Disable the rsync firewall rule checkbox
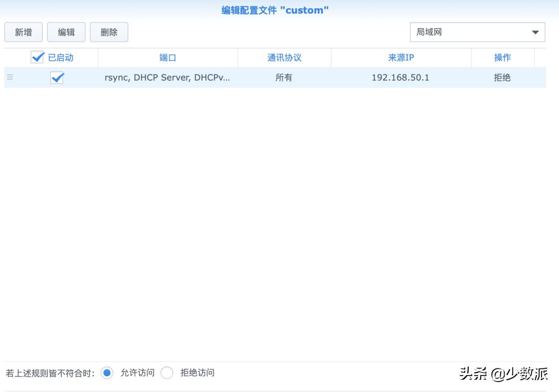 56,77
